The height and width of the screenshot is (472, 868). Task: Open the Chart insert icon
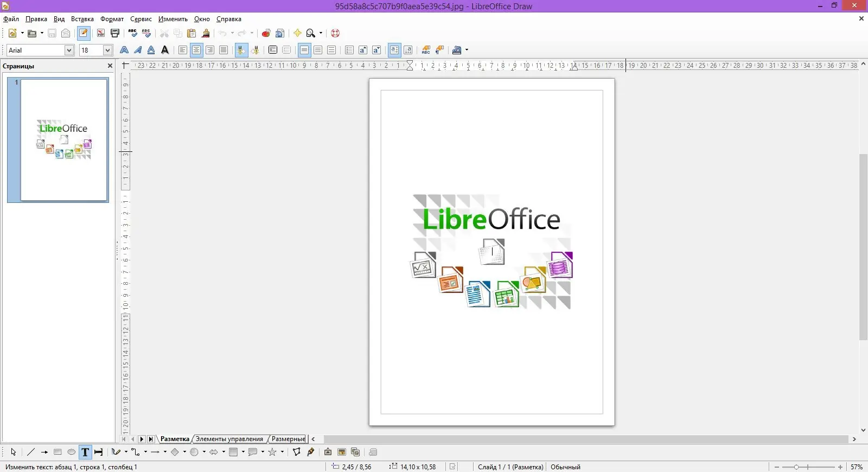click(x=266, y=33)
